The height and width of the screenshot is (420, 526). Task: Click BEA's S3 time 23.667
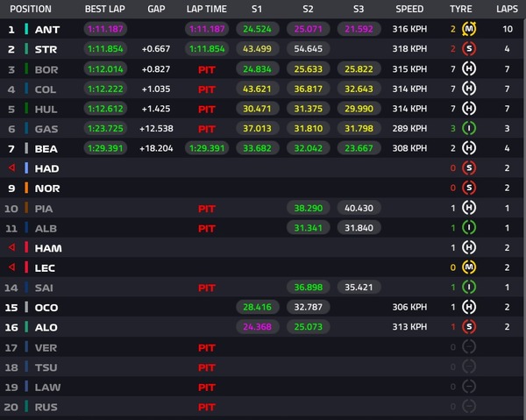pos(359,148)
